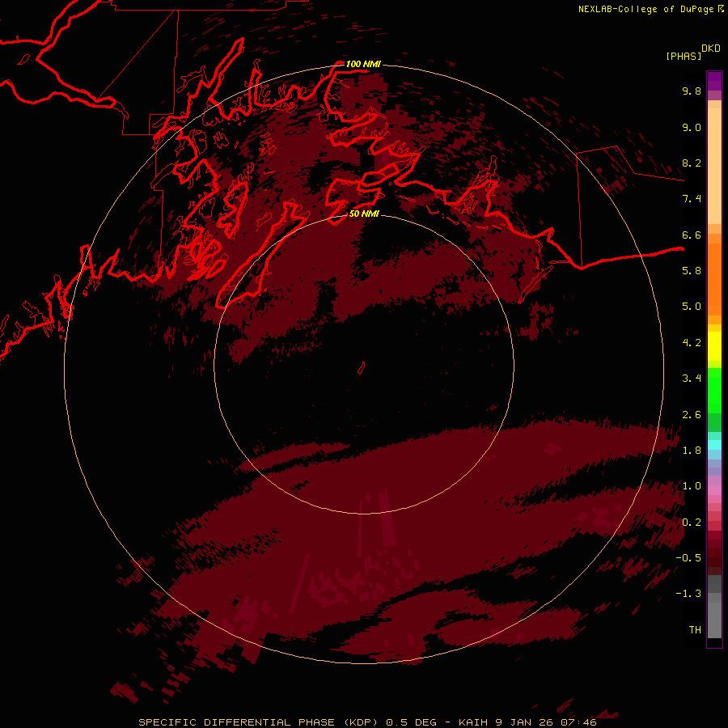The image size is (728, 728).
Task: Click the 1.0 value on the color scale
Action: pyautogui.click(x=692, y=486)
